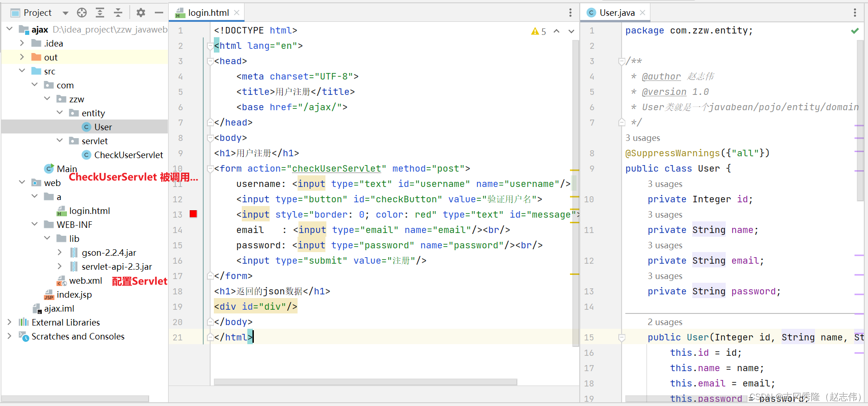Fold the html tag on line 2

pyautogui.click(x=210, y=46)
